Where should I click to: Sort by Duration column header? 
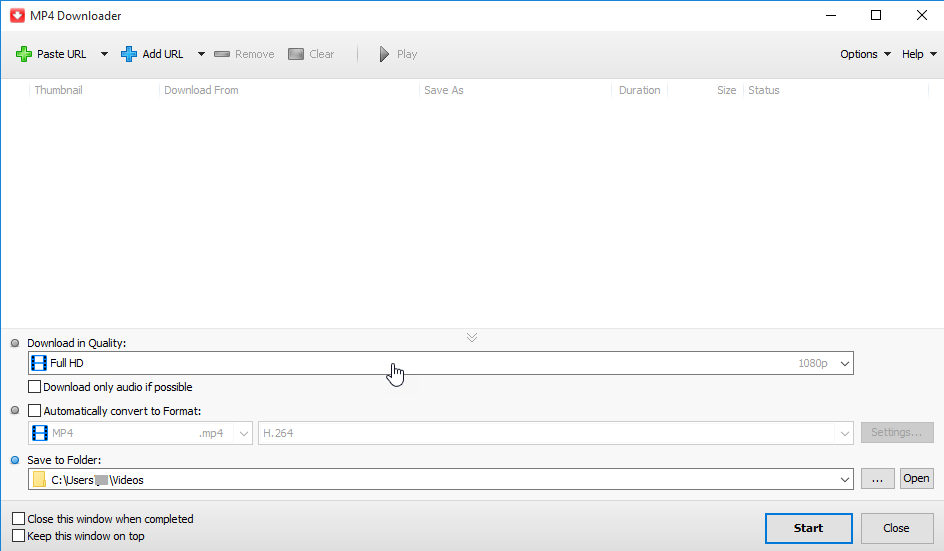pos(639,90)
